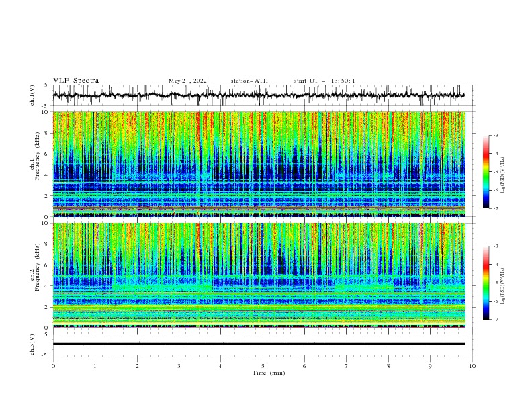Select the date text "May 2 , 2022"
The height and width of the screenshot is (411, 532).
[187, 81]
